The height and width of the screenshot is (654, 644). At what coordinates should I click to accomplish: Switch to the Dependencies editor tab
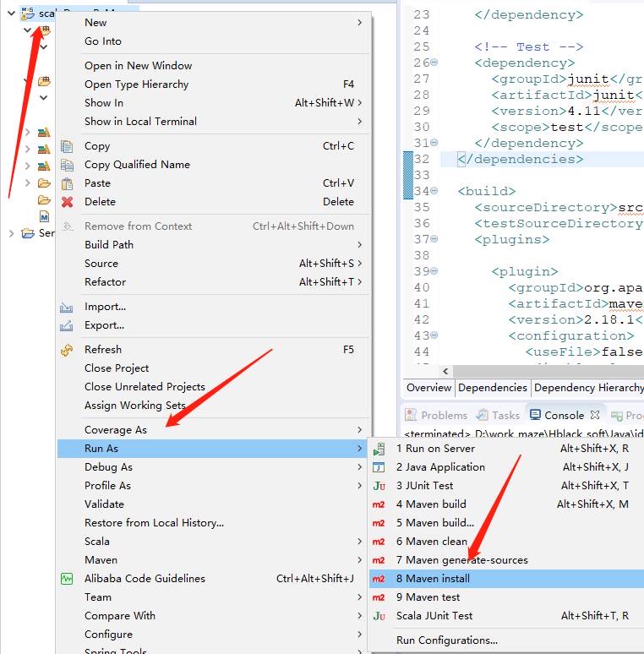tap(492, 388)
